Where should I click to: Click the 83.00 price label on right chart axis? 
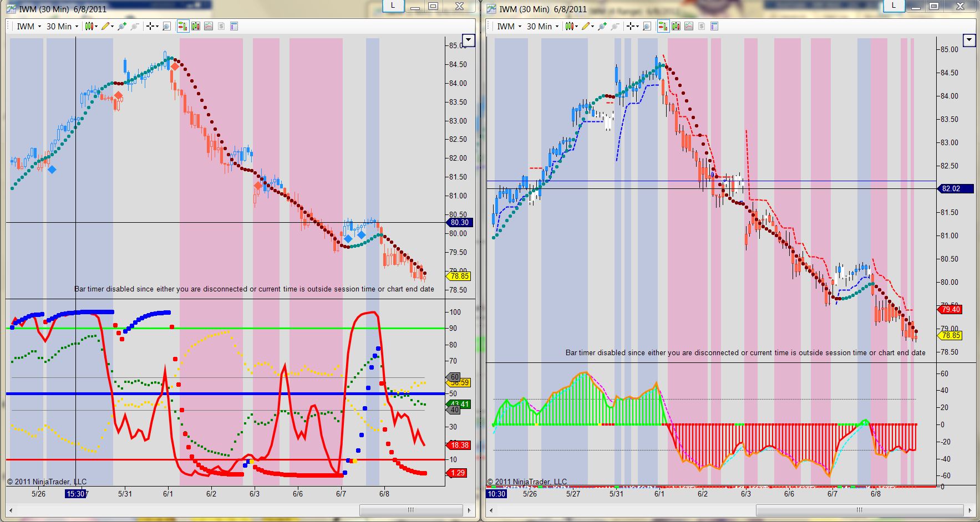point(949,142)
